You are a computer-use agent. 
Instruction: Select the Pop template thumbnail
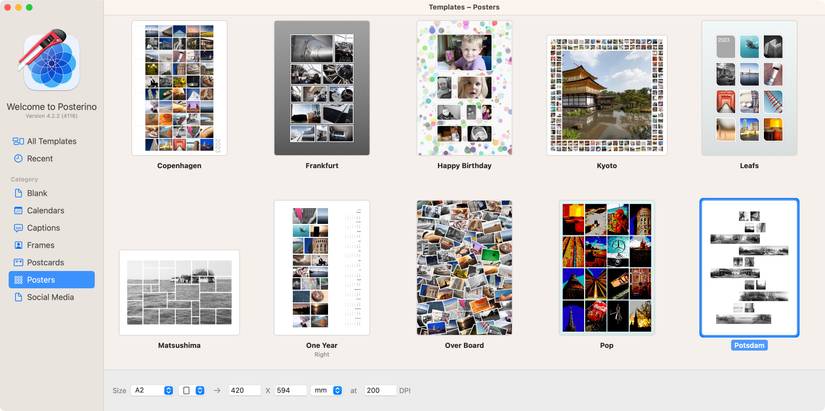[607, 268]
